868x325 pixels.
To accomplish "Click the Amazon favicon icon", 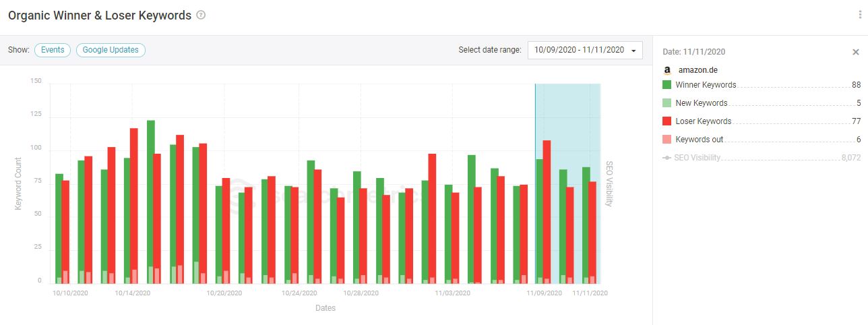I will tap(667, 70).
